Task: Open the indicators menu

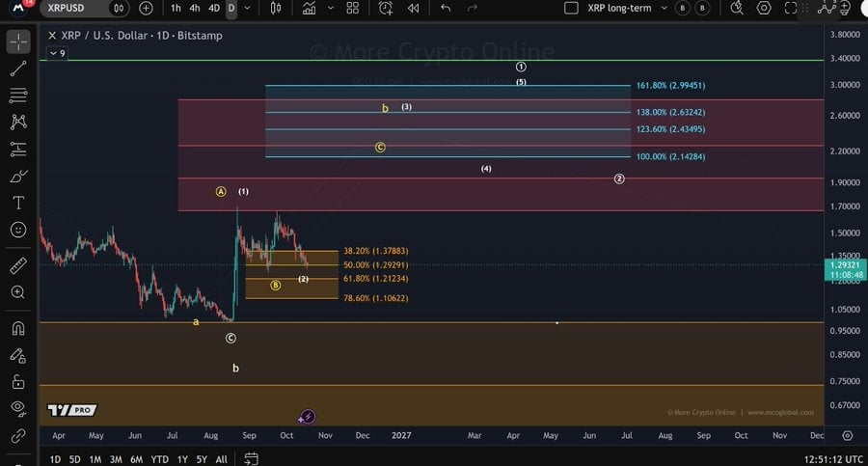Action: pos(309,9)
